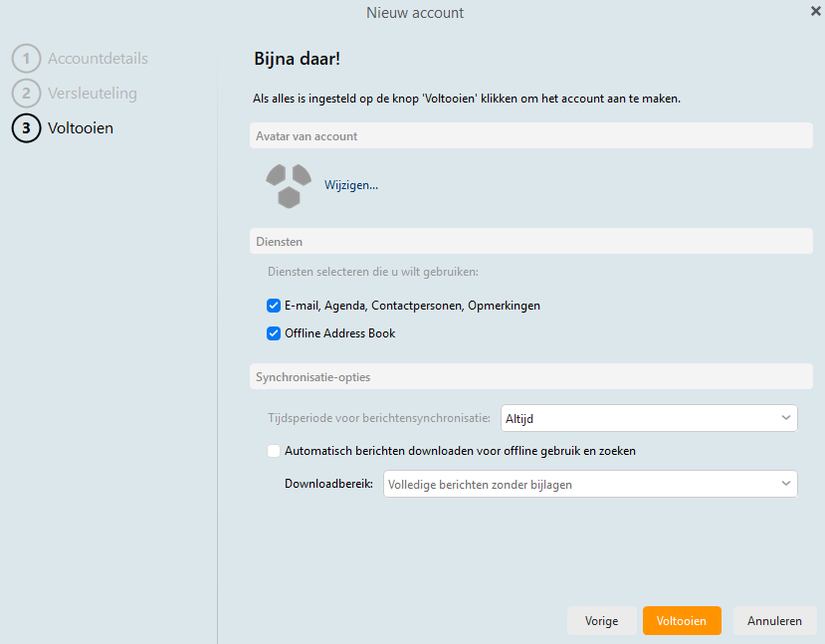Viewport: 825px width, 644px height.
Task: Click the account avatar hexagon icon
Action: pos(289,186)
